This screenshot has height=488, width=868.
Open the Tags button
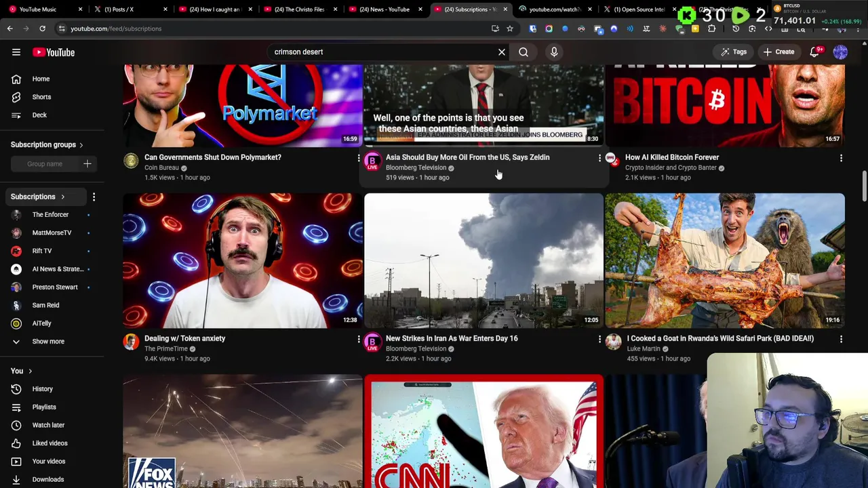[x=734, y=52]
